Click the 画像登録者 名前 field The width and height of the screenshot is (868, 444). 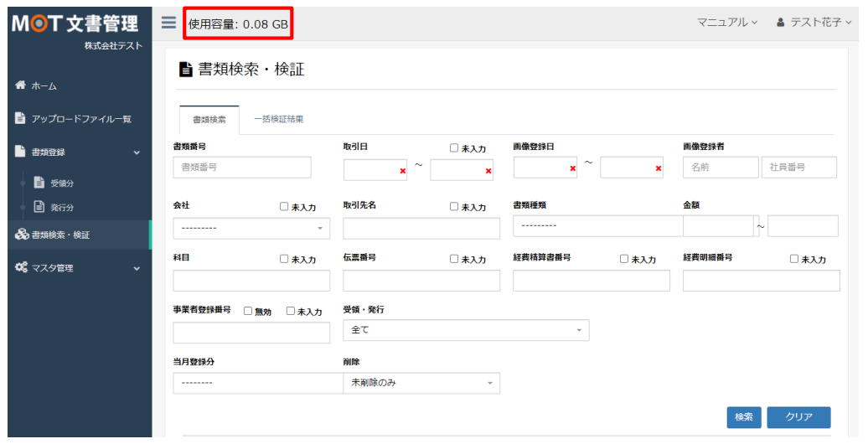721,168
